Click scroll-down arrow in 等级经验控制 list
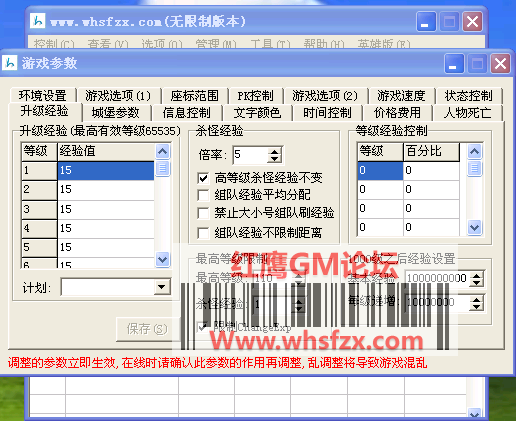This screenshot has width=516, height=421. click(x=474, y=227)
